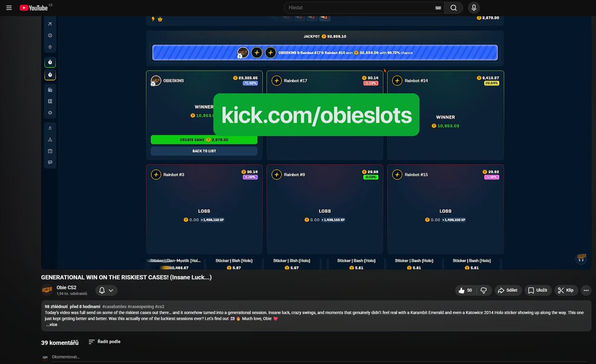The width and height of the screenshot is (596, 364).
Task: Click the K logo sidebar icon
Action: [x=50, y=101]
